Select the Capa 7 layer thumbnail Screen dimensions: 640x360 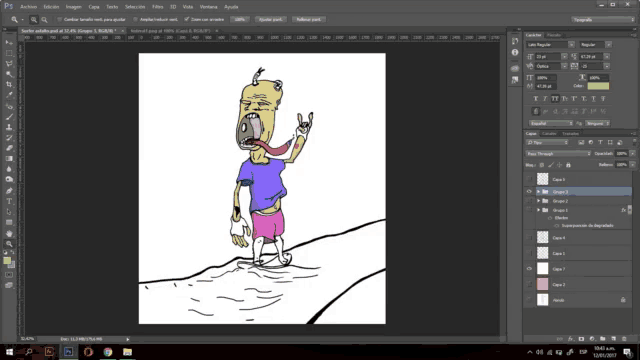(x=542, y=269)
